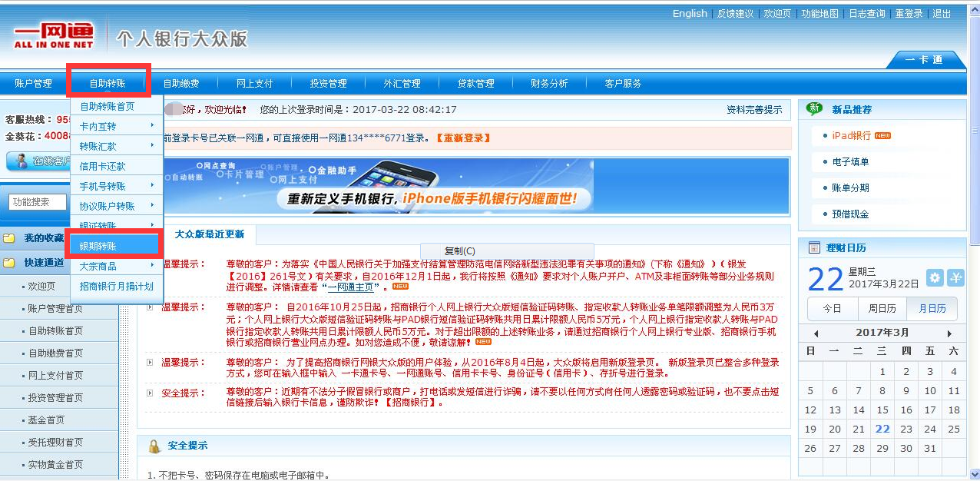Switch calendar to 周日历 view

(x=882, y=308)
